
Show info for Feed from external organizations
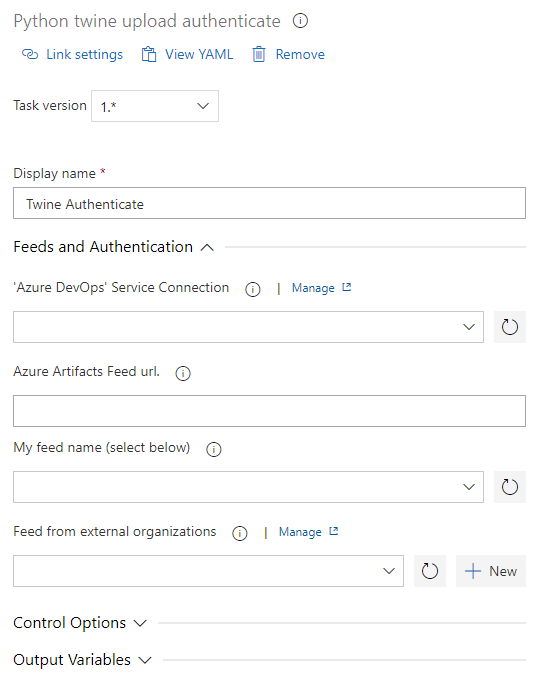(240, 533)
